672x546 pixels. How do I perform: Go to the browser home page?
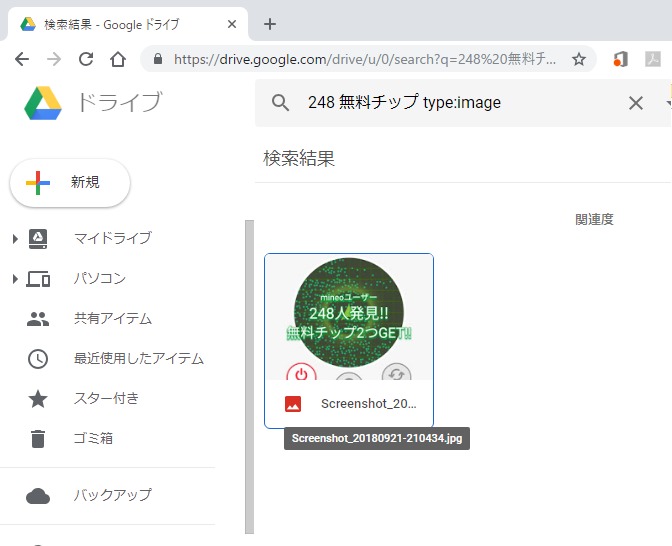[118, 59]
